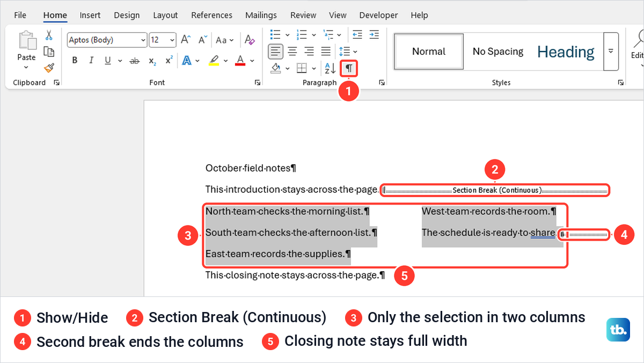644x363 pixels.
Task: Toggle superscript formatting
Action: point(169,60)
